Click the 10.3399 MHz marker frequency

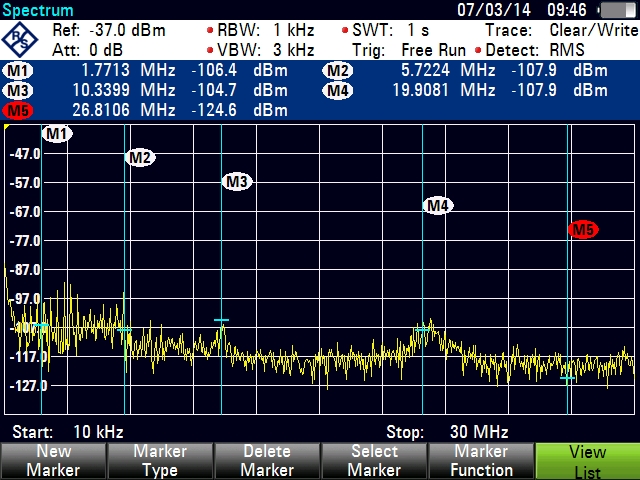coord(124,90)
